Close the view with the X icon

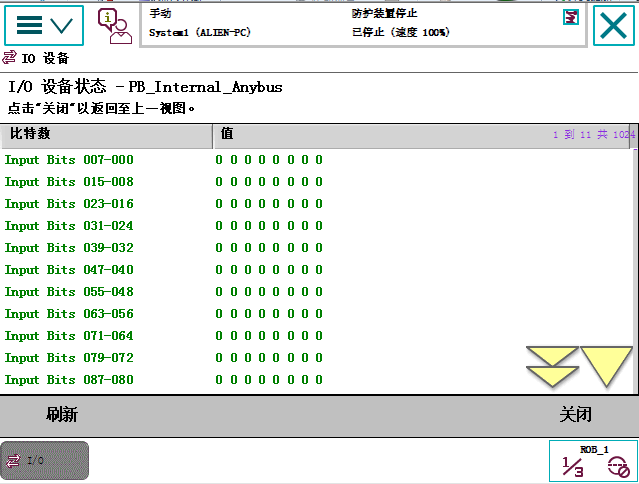point(615,25)
